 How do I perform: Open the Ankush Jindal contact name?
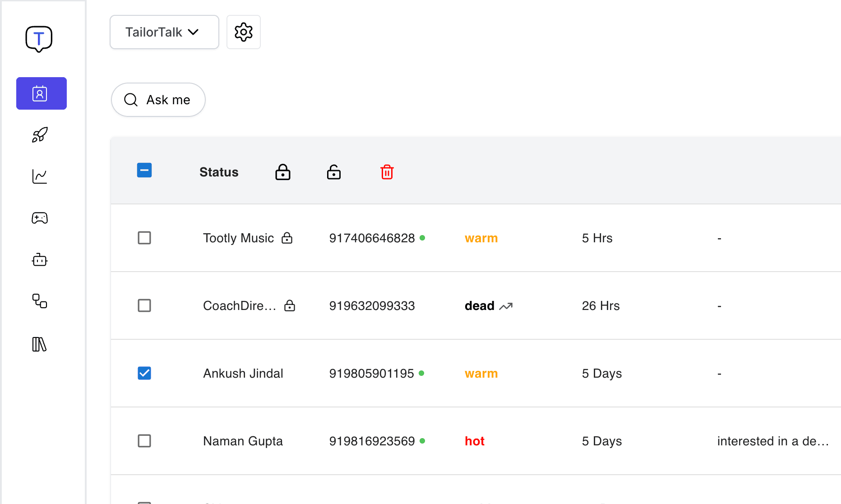pyautogui.click(x=243, y=373)
